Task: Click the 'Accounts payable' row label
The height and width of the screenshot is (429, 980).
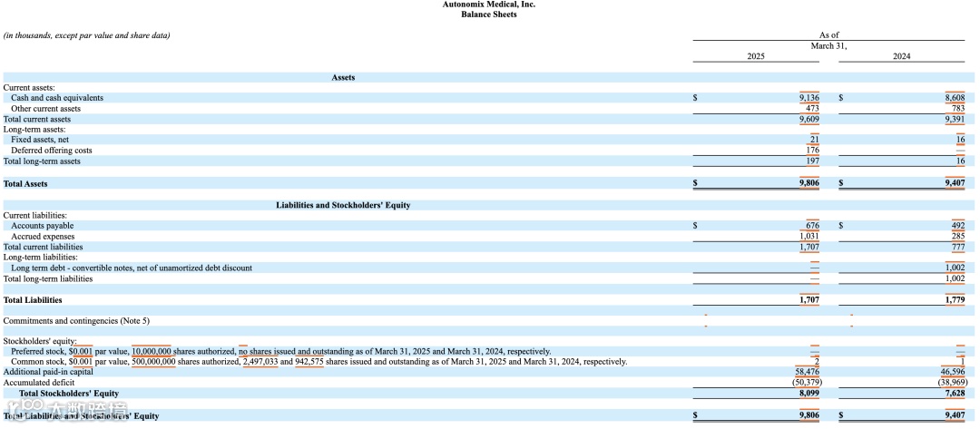Action: coord(43,226)
